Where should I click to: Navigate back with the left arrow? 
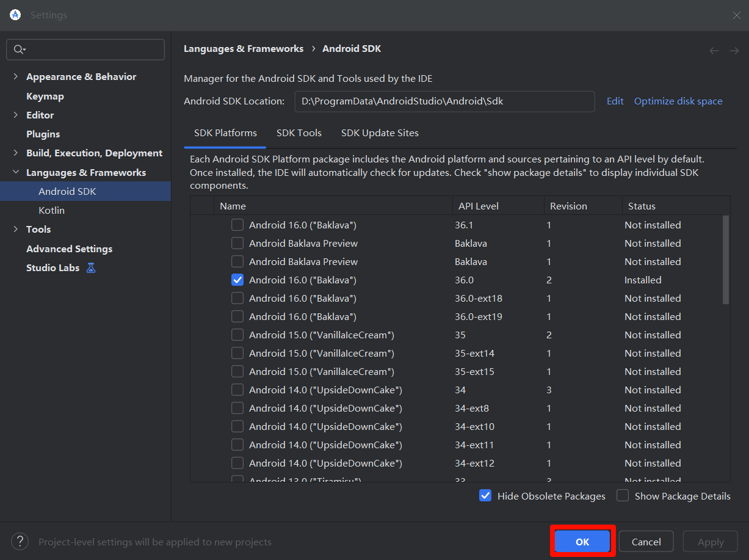(x=714, y=51)
